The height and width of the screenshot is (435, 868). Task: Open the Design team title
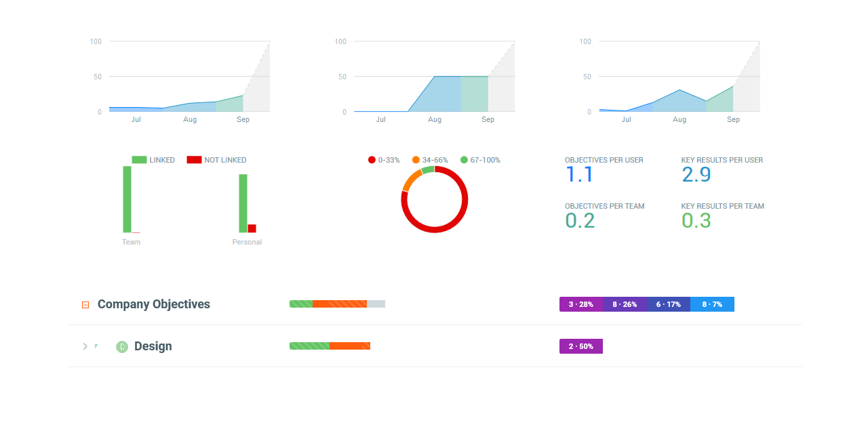[153, 346]
